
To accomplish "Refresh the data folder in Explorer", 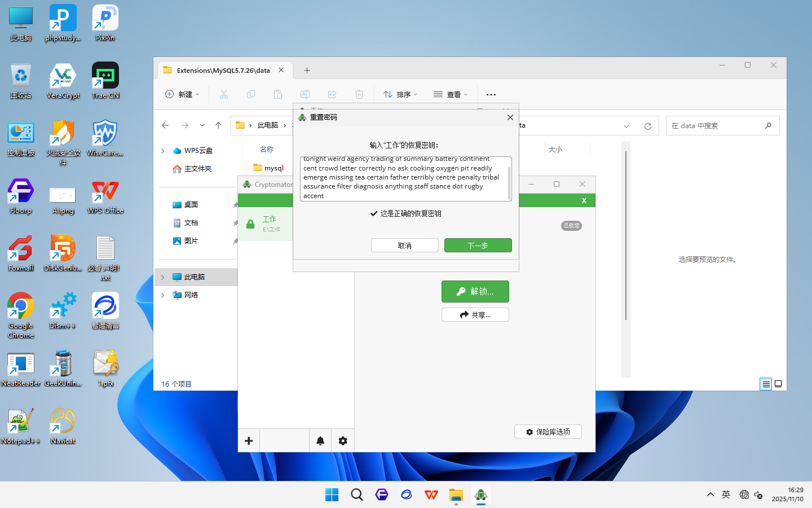I will [648, 126].
